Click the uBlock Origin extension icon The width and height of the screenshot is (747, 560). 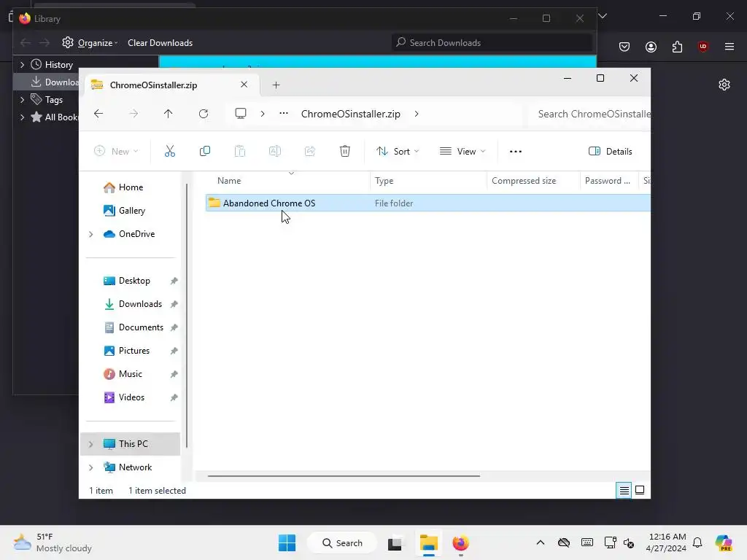[703, 46]
